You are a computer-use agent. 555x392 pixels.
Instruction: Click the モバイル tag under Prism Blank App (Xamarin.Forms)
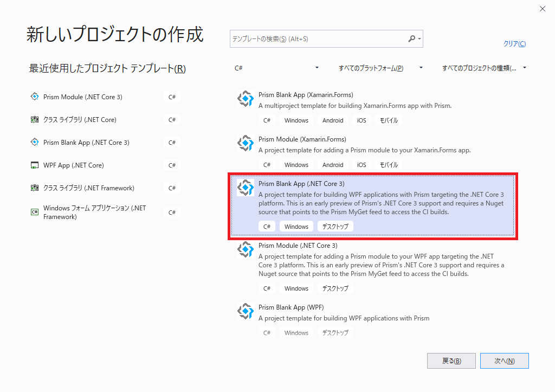coord(389,120)
